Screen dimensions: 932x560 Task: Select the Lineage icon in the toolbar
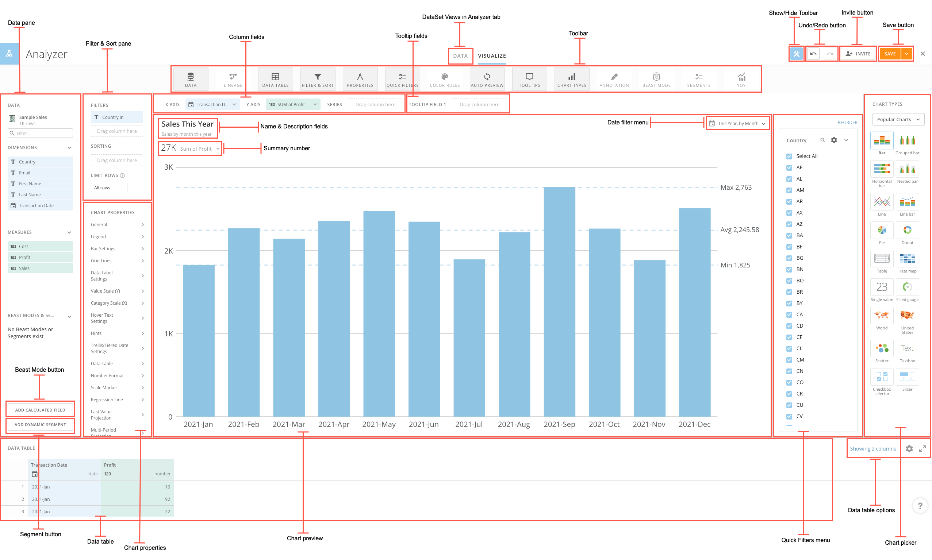click(233, 79)
